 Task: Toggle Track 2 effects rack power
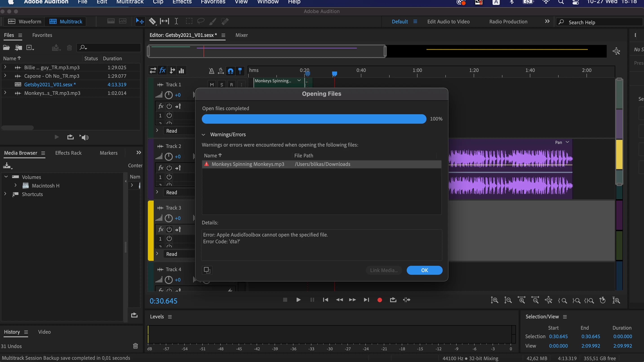pyautogui.click(x=169, y=168)
